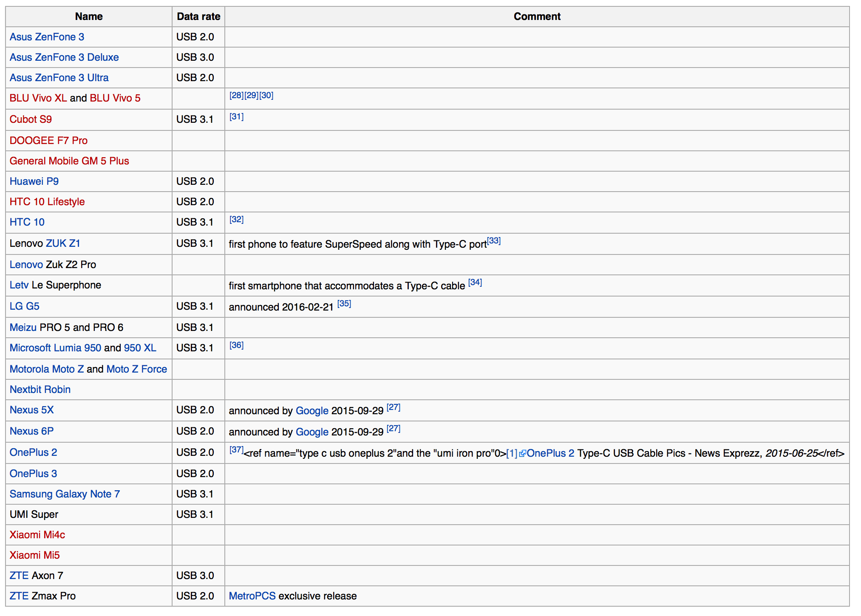Click ZTE link in Zmax Pro row

19,596
